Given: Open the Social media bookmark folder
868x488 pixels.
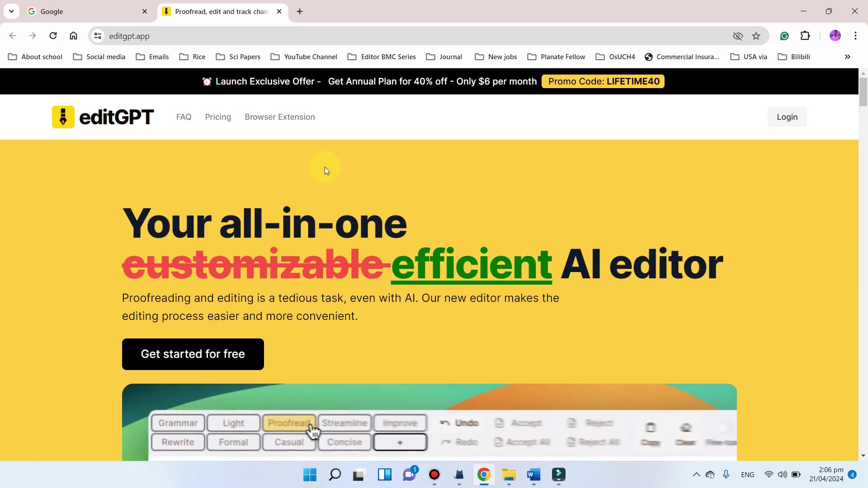Looking at the screenshot, I should click(x=99, y=57).
